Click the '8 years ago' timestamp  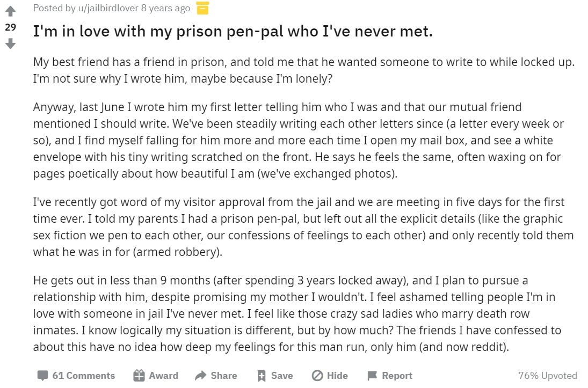coord(166,8)
